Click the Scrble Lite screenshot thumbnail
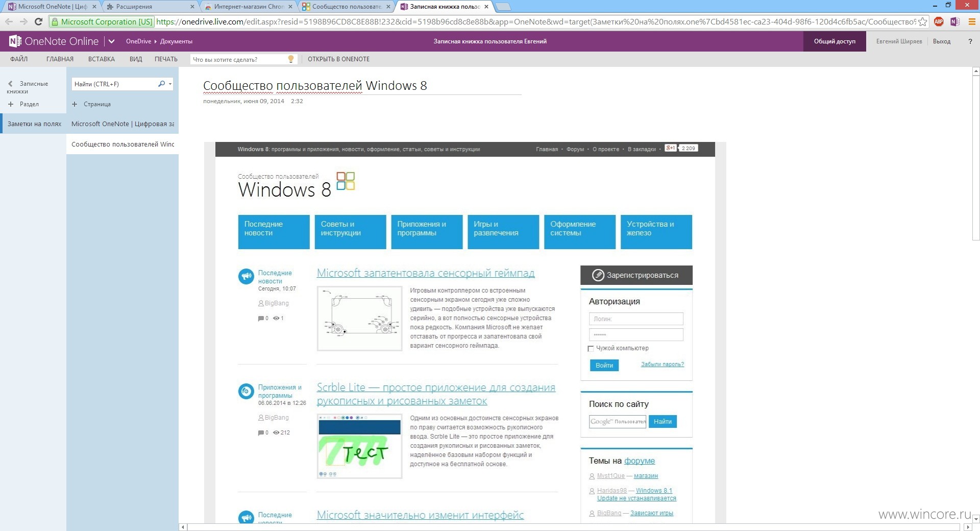The height and width of the screenshot is (531, 980). (x=359, y=446)
